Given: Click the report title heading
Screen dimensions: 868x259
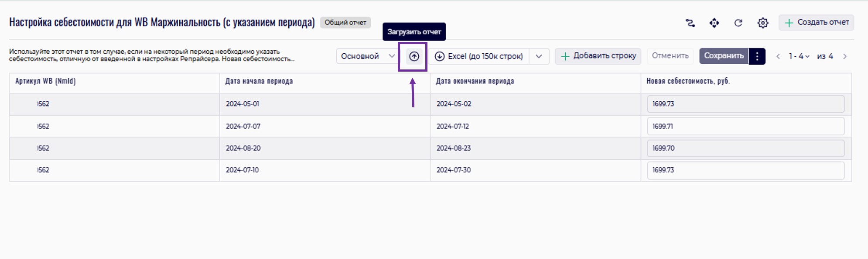Looking at the screenshot, I should click(x=162, y=22).
